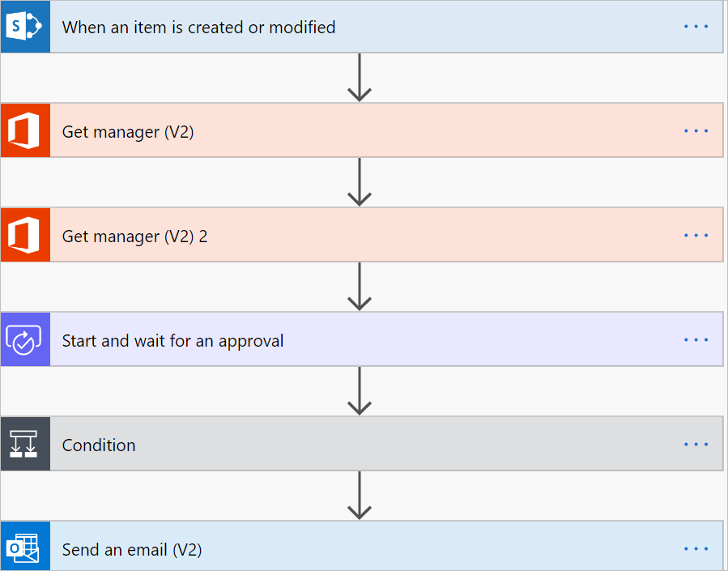Expand the Get manager (V2) action card
The image size is (728, 571).
(362, 130)
